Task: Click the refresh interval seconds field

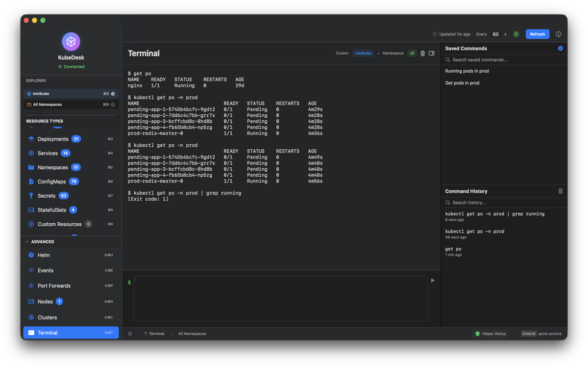Action: tap(495, 34)
